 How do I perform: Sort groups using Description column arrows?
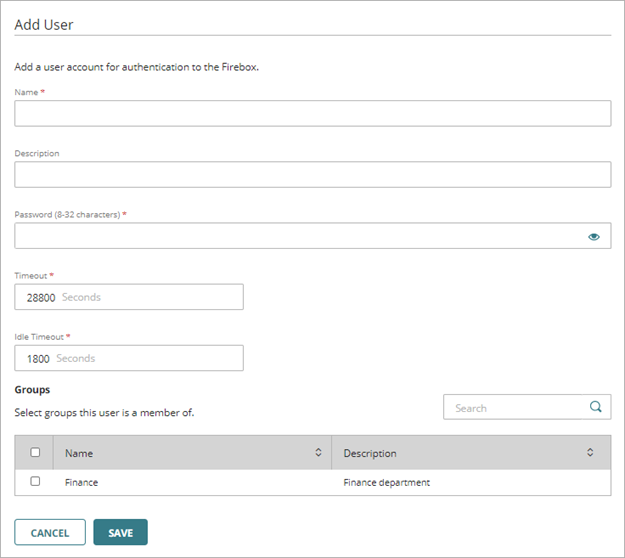click(x=590, y=453)
